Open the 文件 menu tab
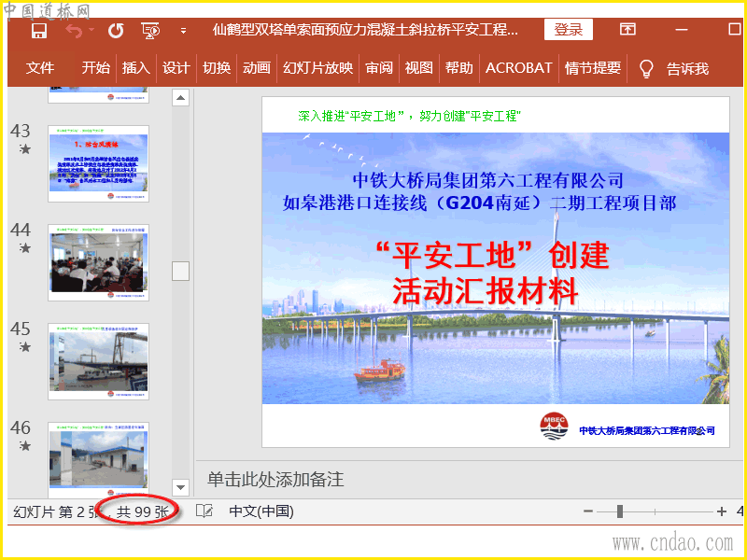This screenshot has height=560, width=747. tap(40, 68)
